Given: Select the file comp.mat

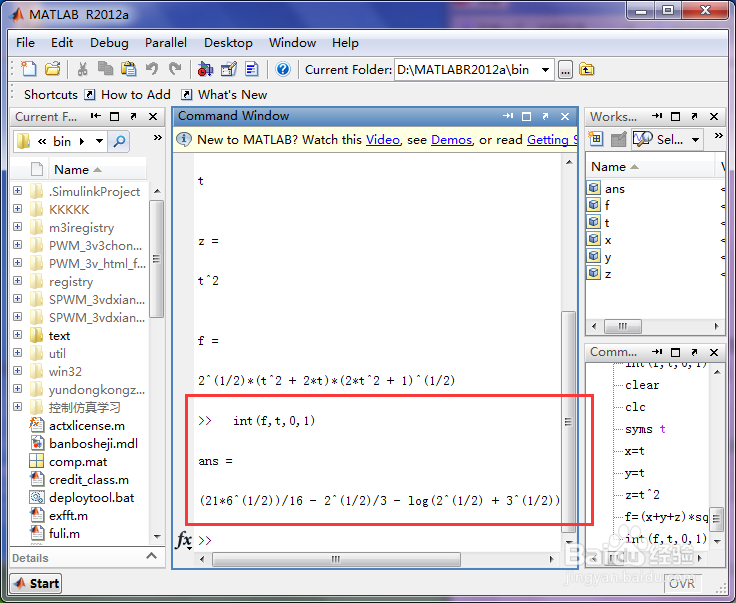Looking at the screenshot, I should [x=78, y=462].
